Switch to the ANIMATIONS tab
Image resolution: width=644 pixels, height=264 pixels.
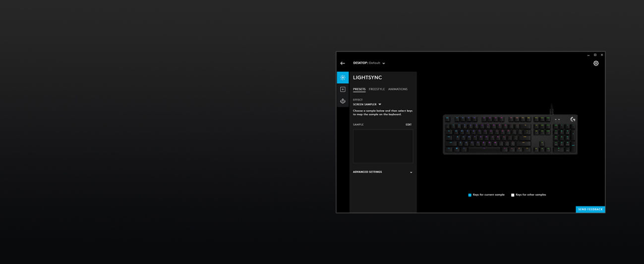tap(398, 89)
